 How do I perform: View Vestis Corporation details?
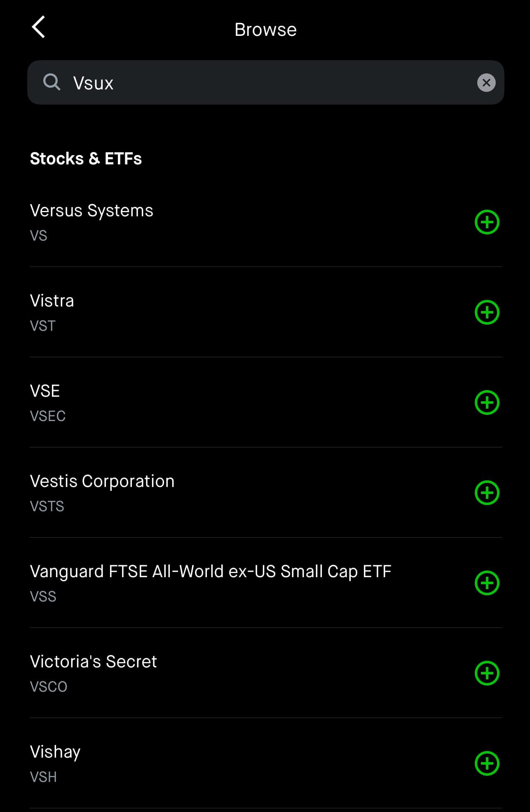click(x=102, y=482)
